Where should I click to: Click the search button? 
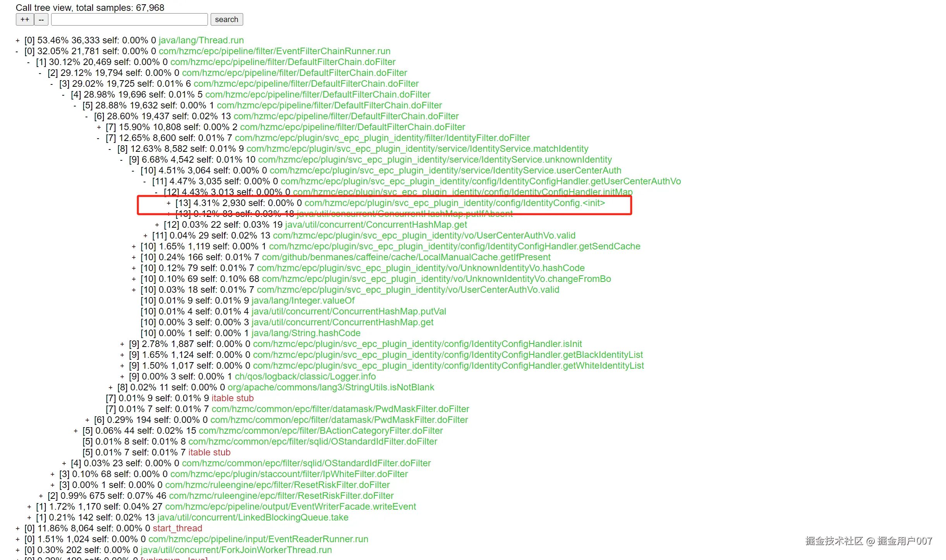pyautogui.click(x=227, y=19)
